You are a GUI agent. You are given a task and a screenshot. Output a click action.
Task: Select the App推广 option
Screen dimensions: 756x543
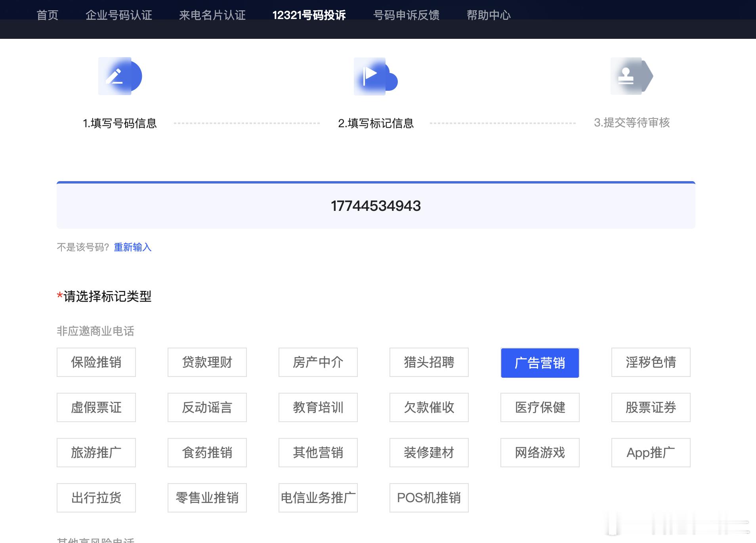651,453
